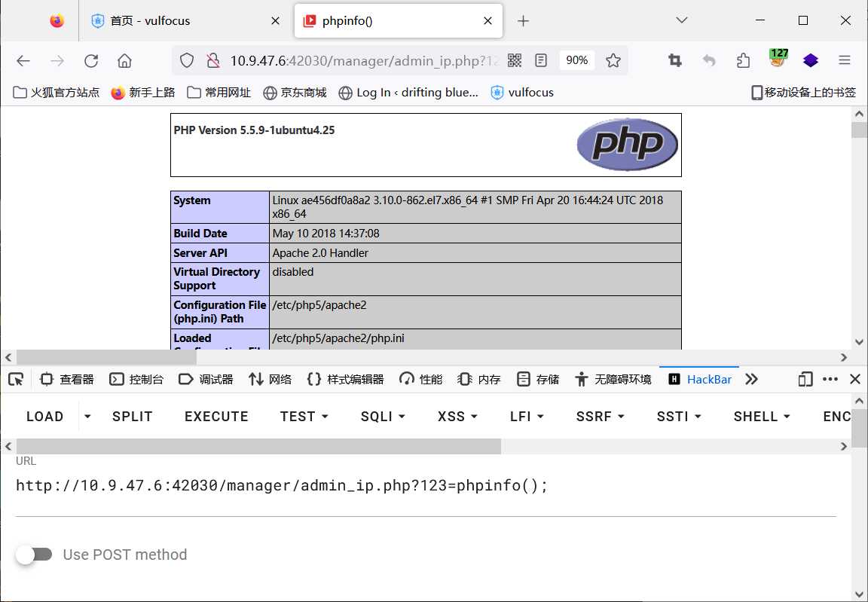Click the address bar URL field
The image size is (868, 602).
click(364, 61)
